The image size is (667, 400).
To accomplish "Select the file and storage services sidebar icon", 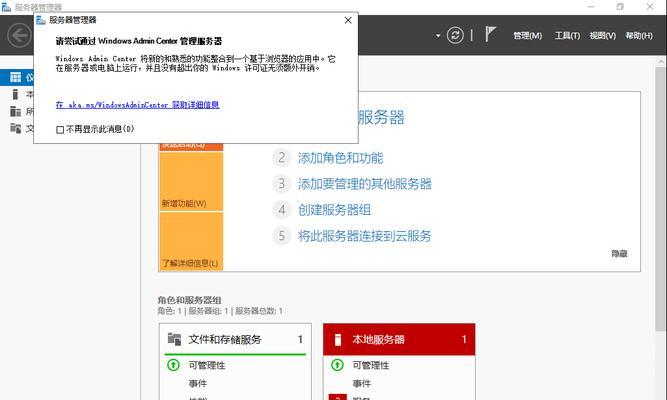I will tap(15, 128).
